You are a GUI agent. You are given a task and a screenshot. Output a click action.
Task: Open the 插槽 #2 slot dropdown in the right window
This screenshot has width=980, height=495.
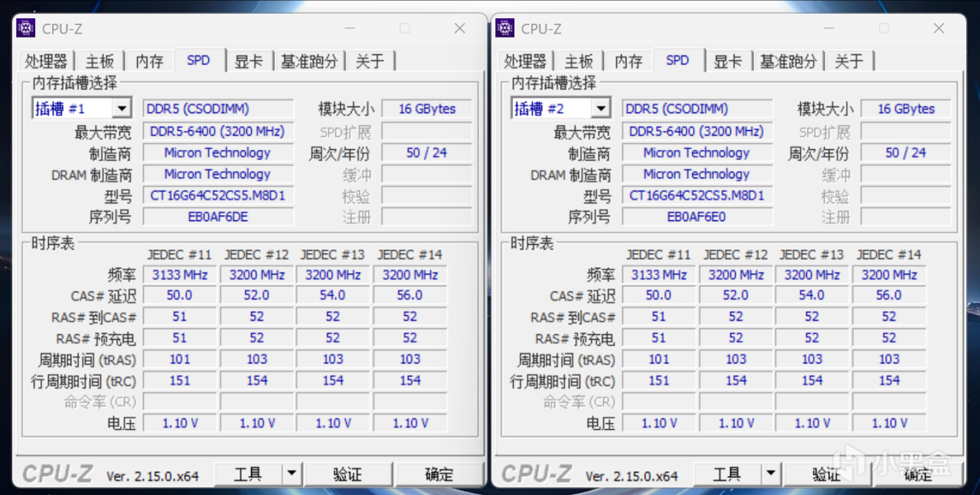point(601,109)
